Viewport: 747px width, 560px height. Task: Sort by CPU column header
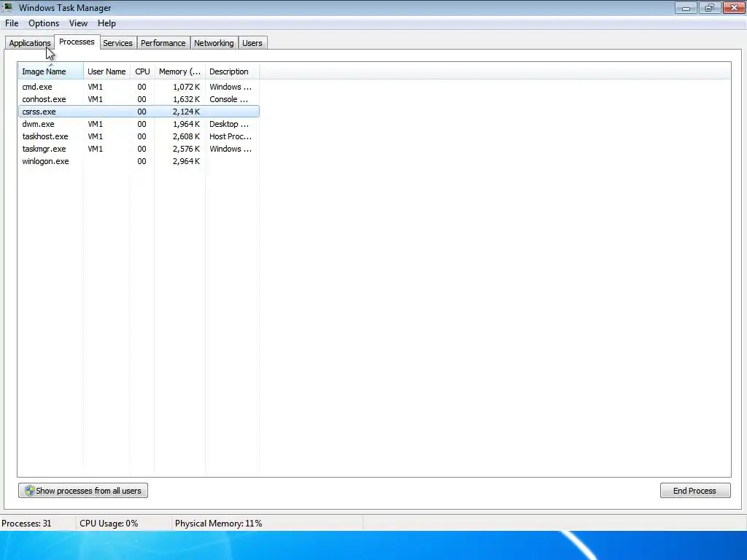pos(142,71)
